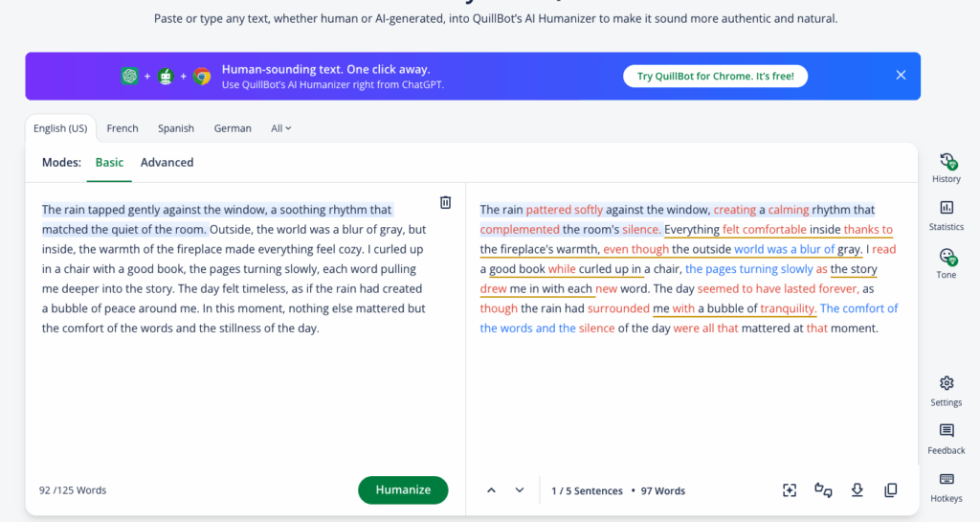Click 'even though' in the output text
Viewport: 980px width, 522px height.
(x=635, y=249)
